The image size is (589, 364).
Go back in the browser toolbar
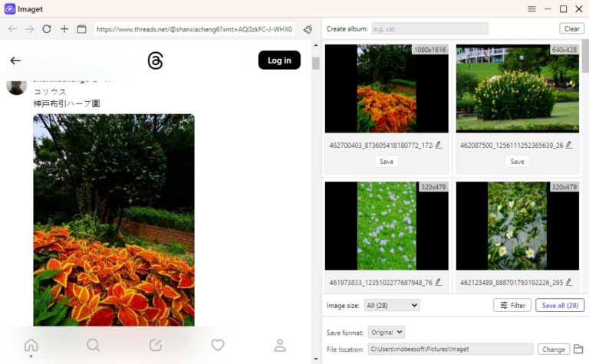[12, 29]
